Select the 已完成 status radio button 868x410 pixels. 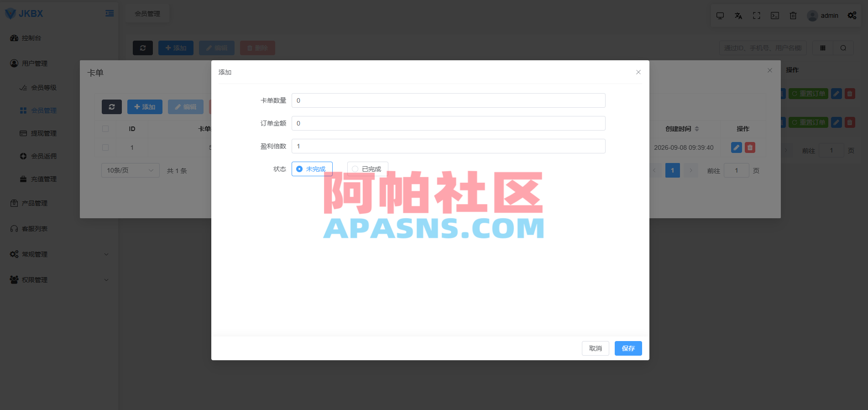(367, 169)
